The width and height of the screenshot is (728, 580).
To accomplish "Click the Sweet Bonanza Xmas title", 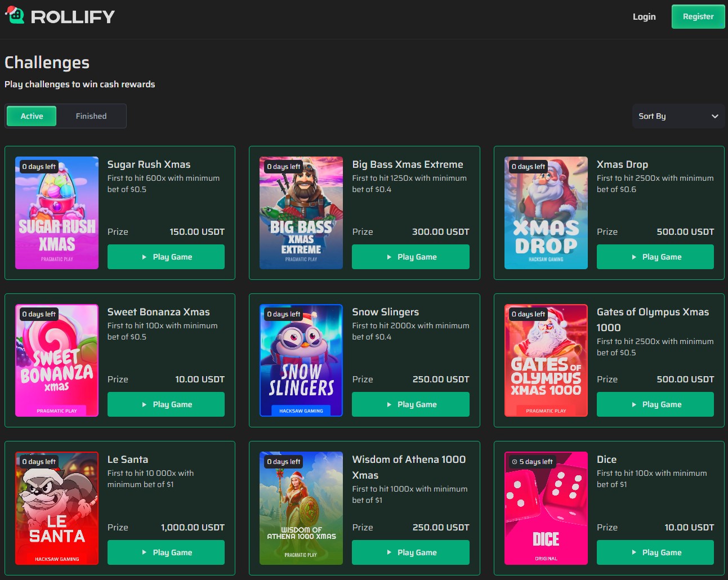I will tap(158, 312).
